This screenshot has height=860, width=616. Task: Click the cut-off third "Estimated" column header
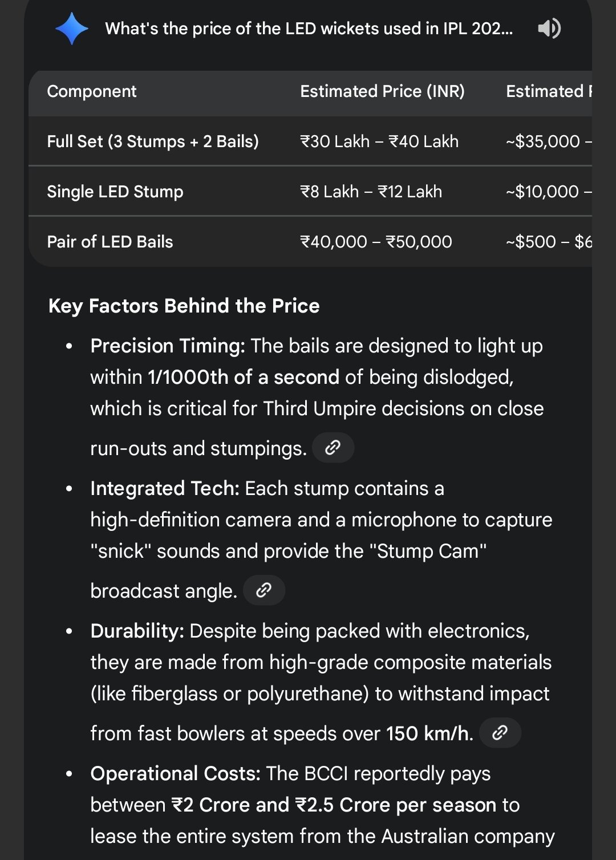[x=548, y=91]
